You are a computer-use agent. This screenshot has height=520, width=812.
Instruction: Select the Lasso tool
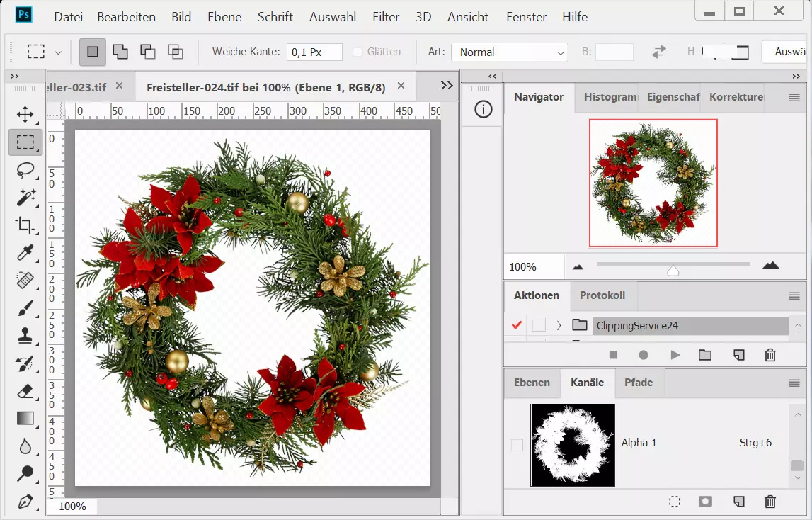tap(25, 170)
